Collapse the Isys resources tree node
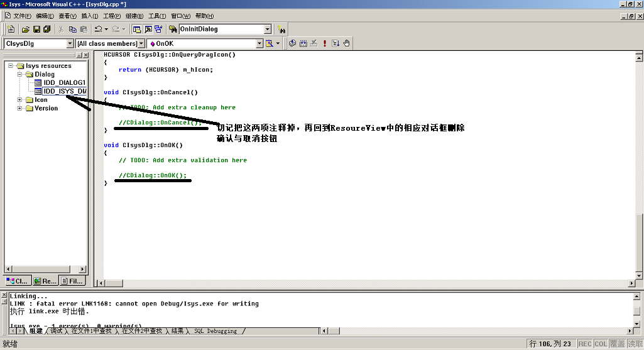Screen dimensions: 644x350 coord(11,66)
